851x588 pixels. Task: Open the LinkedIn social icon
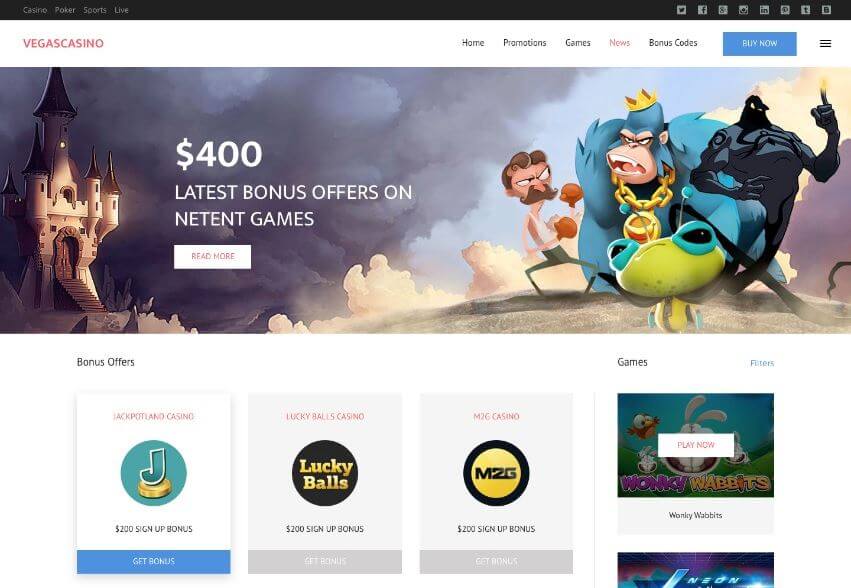[764, 10]
